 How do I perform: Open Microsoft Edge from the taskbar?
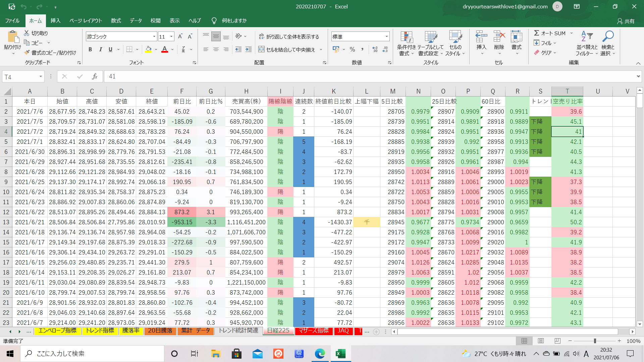coord(320,354)
